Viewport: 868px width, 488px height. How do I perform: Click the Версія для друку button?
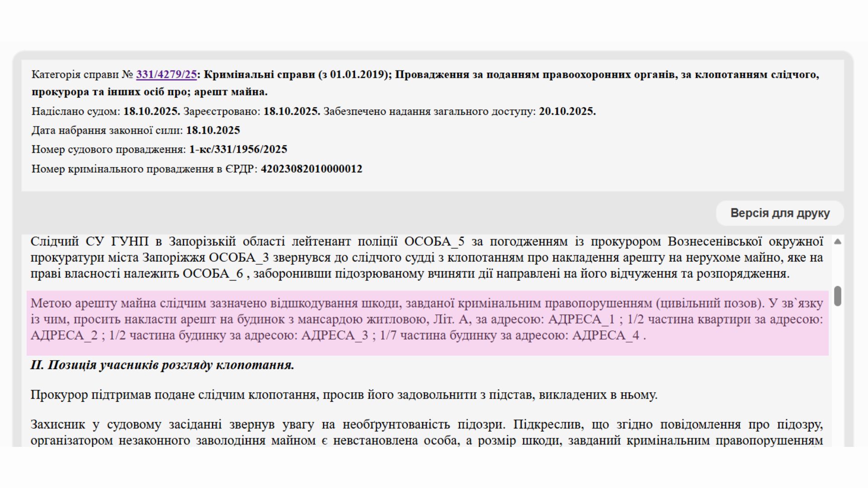tap(779, 213)
